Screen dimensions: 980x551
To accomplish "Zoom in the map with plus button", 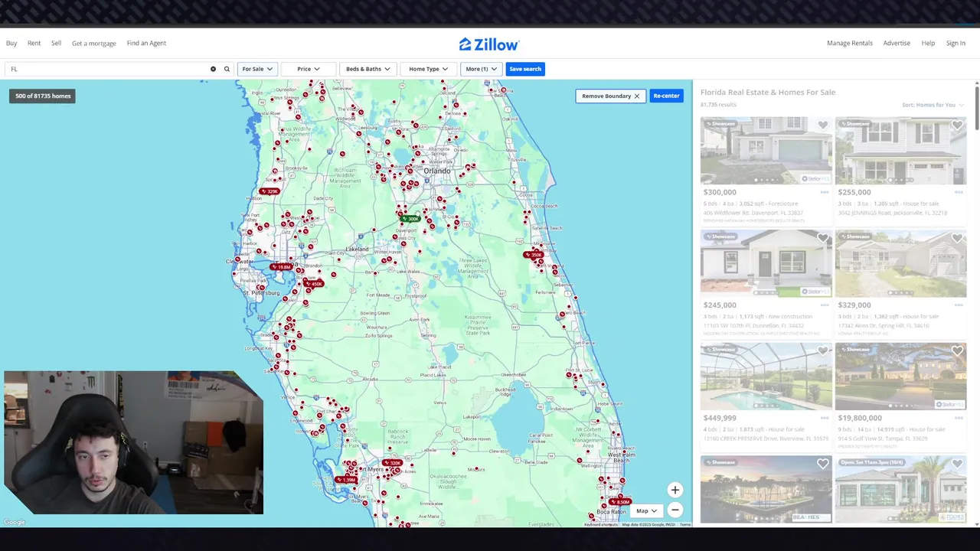I will point(675,490).
